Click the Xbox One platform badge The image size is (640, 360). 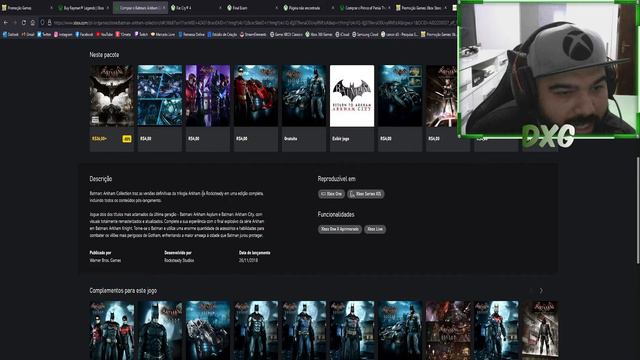pos(331,194)
